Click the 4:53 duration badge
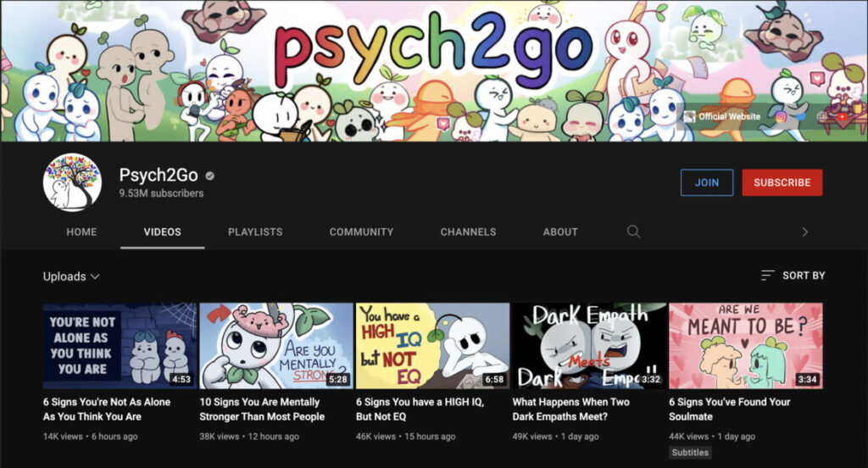868x468 pixels. point(181,379)
